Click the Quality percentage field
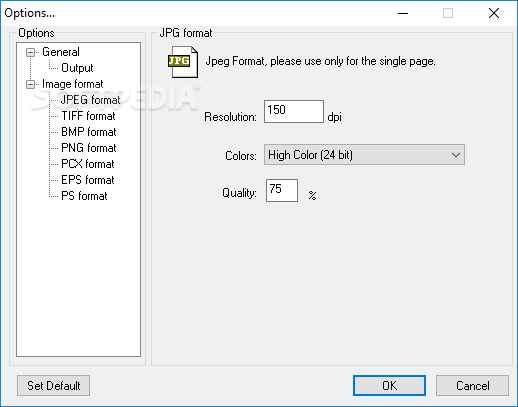 [x=282, y=190]
